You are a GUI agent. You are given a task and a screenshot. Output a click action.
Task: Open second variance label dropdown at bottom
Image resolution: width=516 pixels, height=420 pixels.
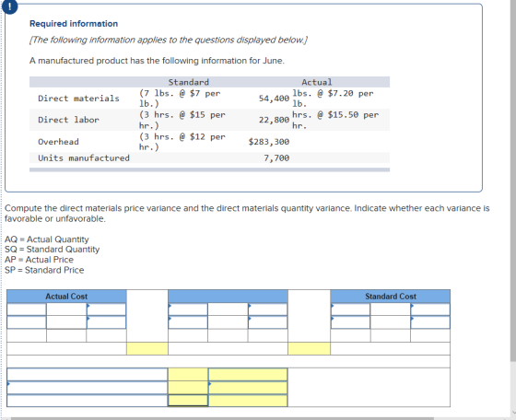[88, 388]
